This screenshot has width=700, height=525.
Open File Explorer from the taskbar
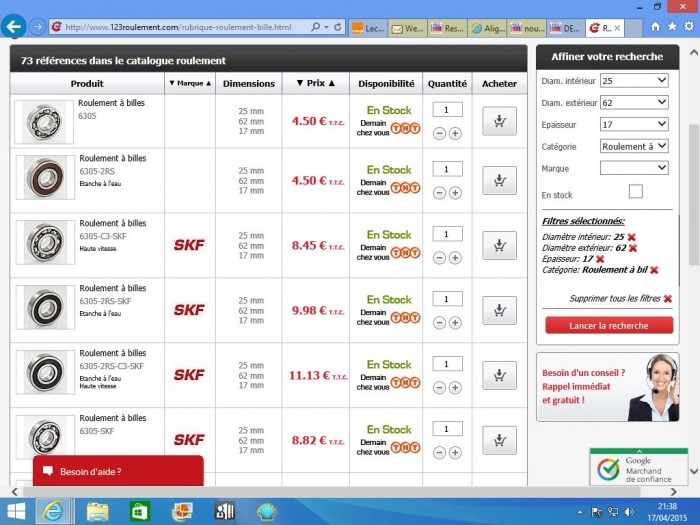(x=98, y=511)
